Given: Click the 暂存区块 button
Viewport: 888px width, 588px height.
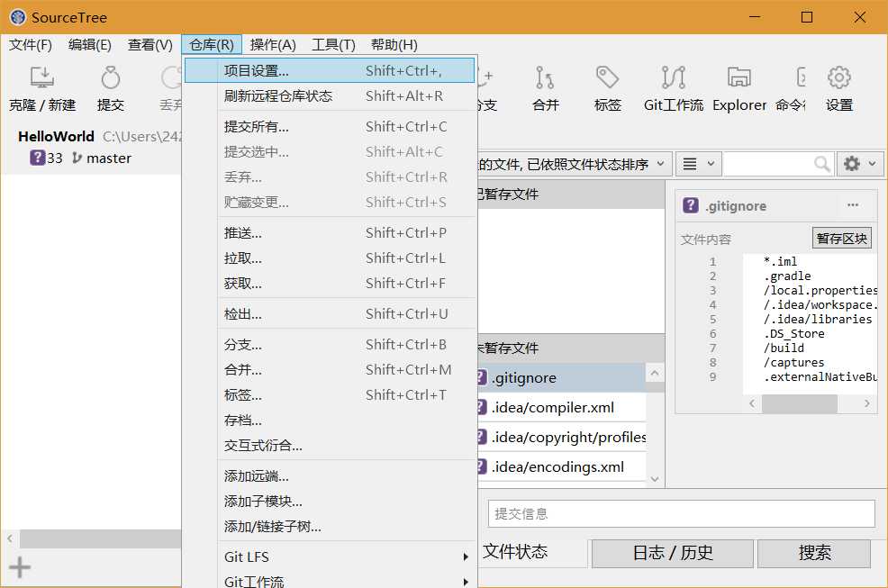Looking at the screenshot, I should (x=841, y=239).
